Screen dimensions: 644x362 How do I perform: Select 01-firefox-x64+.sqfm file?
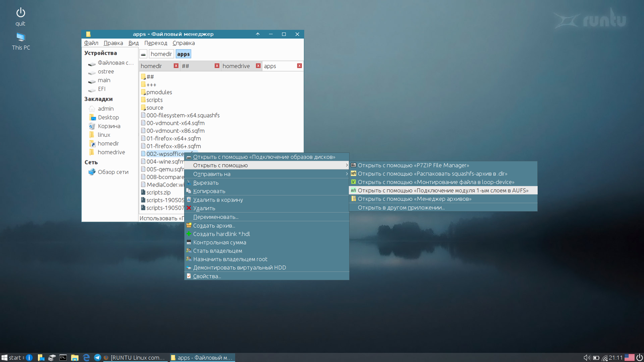171,138
